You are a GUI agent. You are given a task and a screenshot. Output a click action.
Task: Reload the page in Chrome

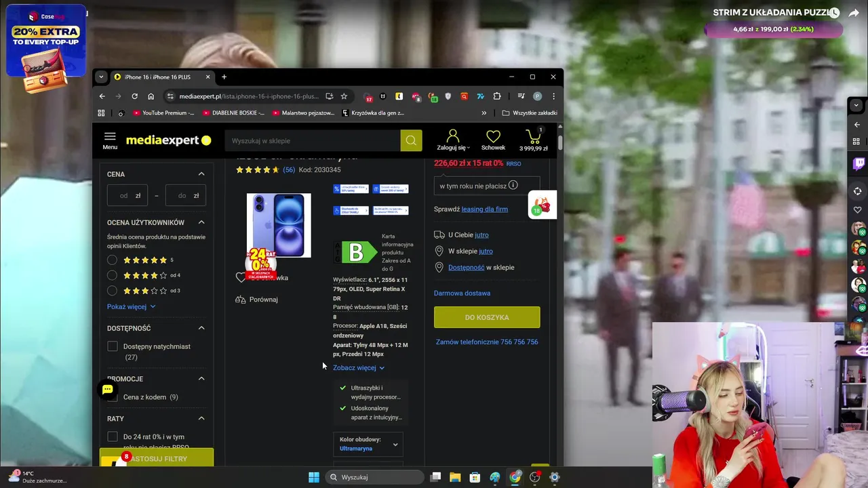(x=134, y=96)
